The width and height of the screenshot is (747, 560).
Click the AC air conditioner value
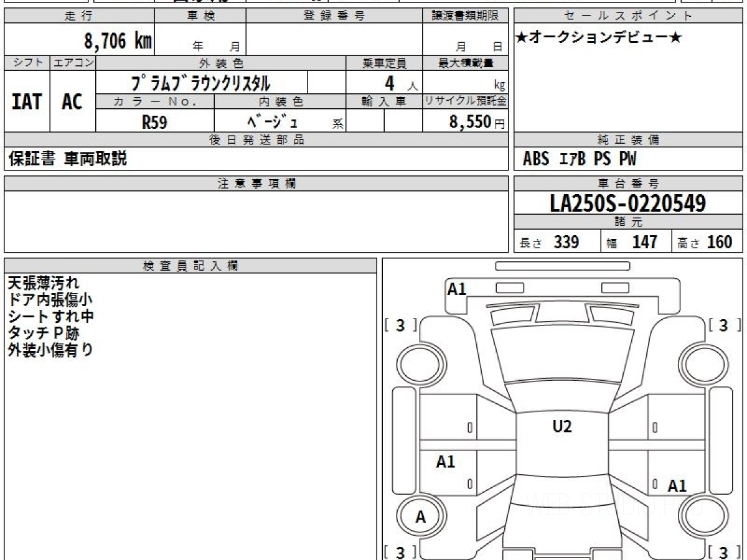pos(72,101)
